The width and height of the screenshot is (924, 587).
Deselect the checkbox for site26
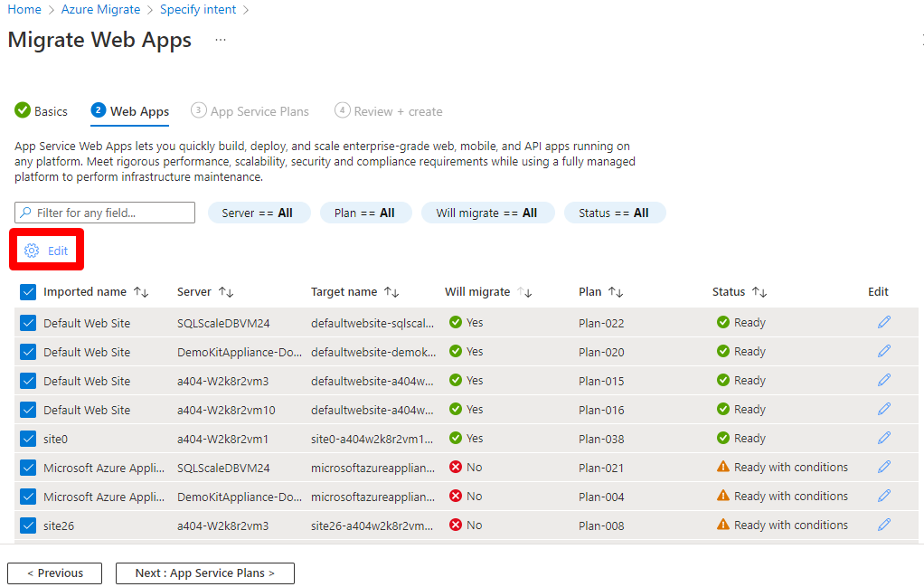(26, 525)
